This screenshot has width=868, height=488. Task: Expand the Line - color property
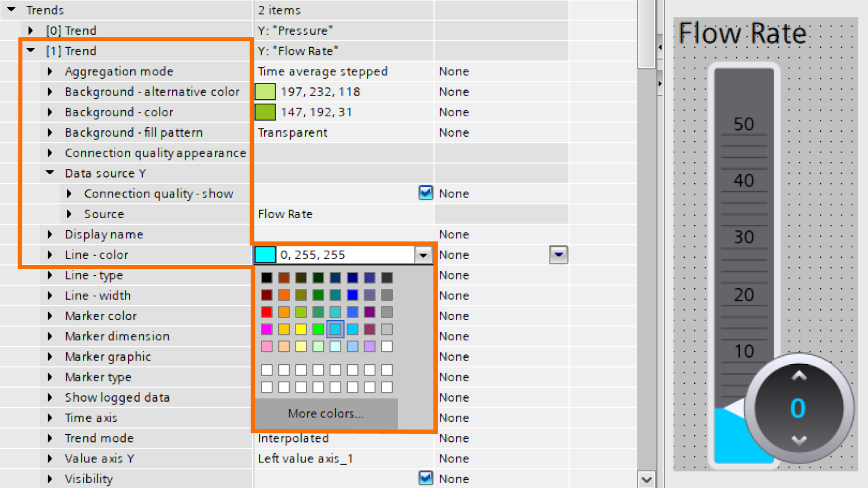50,255
